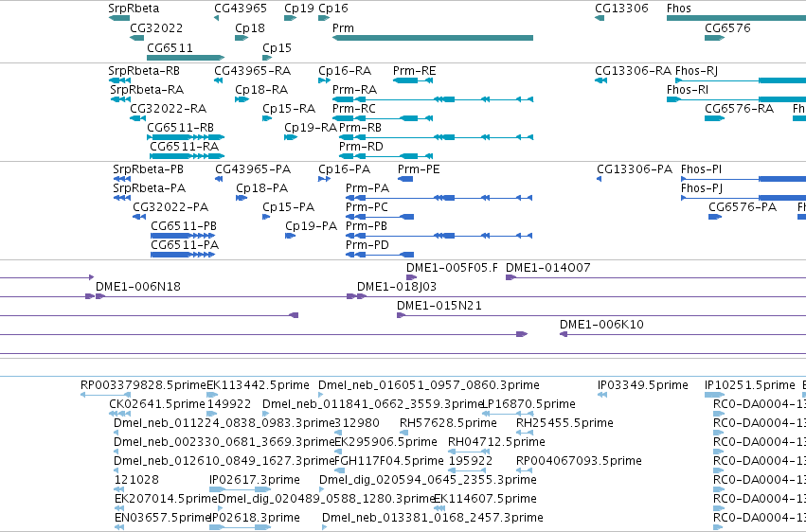Click protein Prm-PD label
This screenshot has width=806, height=532.
pyautogui.click(x=367, y=245)
